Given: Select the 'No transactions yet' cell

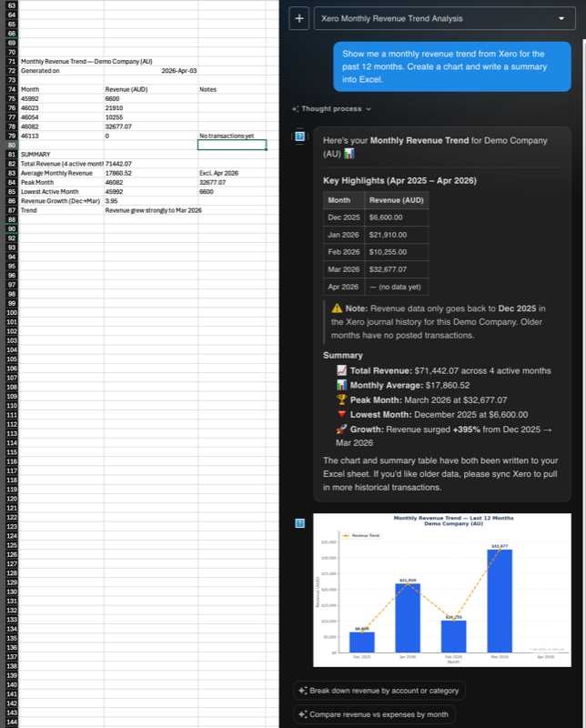Looking at the screenshot, I should (x=232, y=136).
